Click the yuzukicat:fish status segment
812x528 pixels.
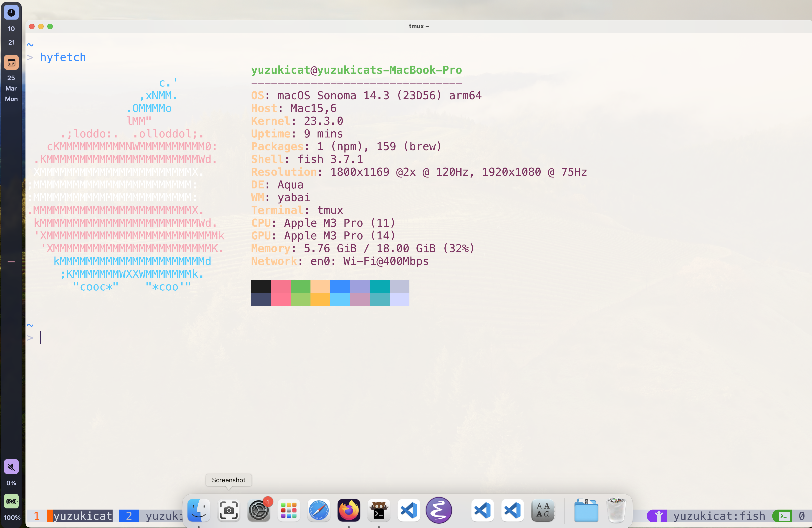[719, 516]
